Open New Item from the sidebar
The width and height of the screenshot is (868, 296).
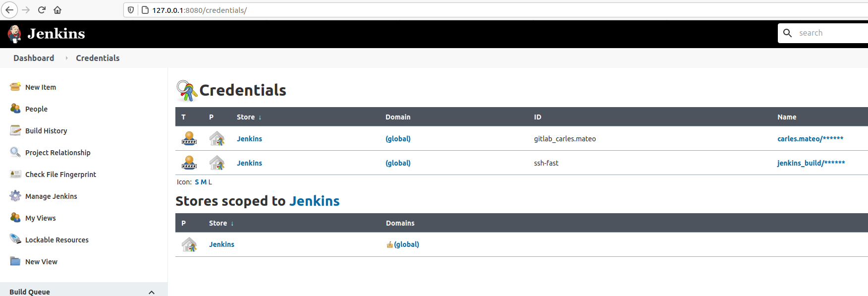point(41,87)
